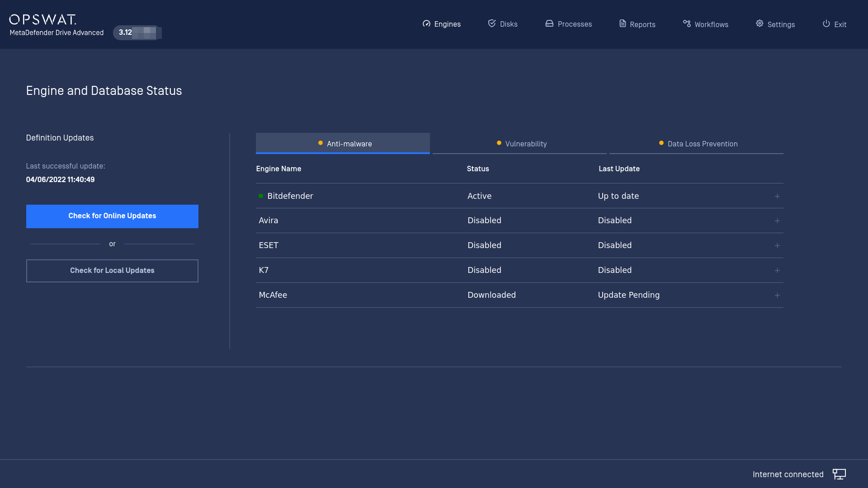Expand the K7 engine row

coord(777,271)
